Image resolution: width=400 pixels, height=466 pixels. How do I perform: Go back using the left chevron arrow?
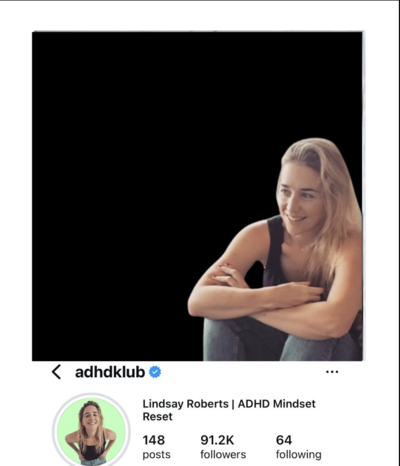point(57,372)
